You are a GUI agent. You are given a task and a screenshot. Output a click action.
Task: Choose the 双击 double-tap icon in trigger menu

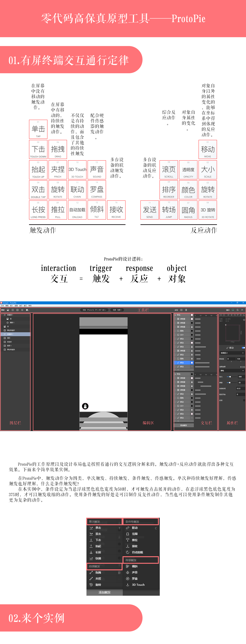[91, 534]
